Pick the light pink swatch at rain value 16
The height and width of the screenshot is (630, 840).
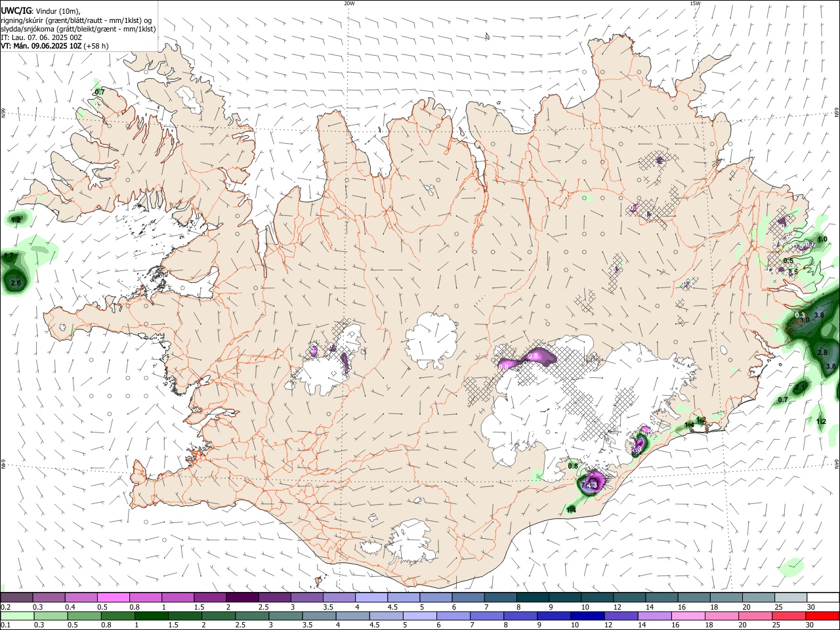[x=688, y=616]
